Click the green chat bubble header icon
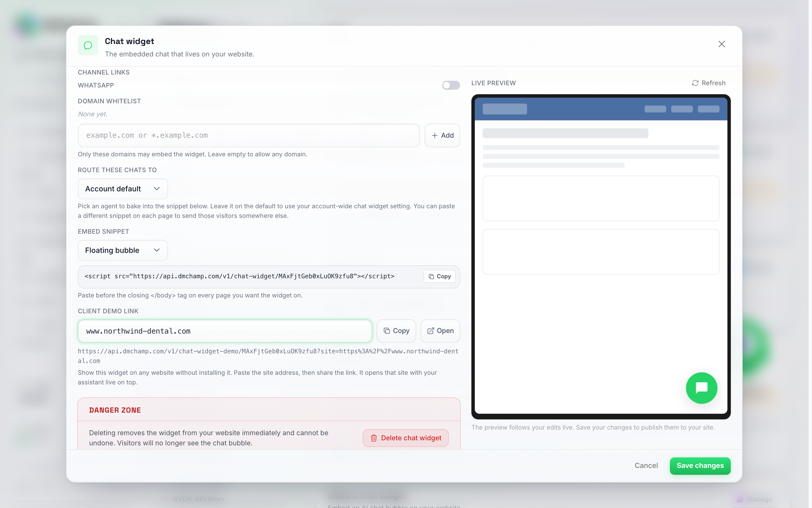The image size is (812, 508). click(88, 45)
